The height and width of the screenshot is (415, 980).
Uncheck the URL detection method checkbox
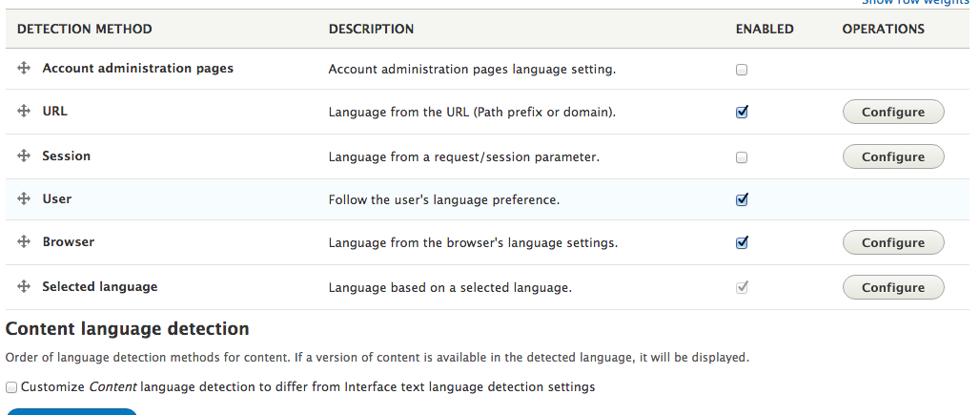coord(742,113)
